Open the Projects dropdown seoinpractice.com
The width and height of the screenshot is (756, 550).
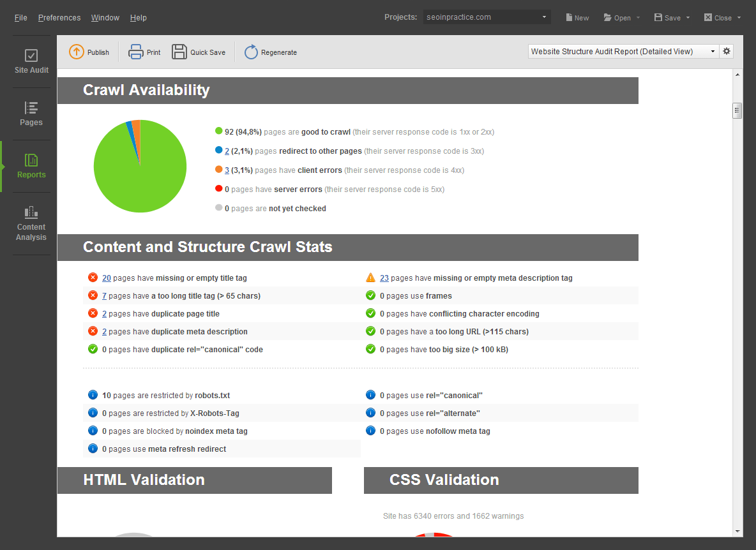click(x=486, y=17)
